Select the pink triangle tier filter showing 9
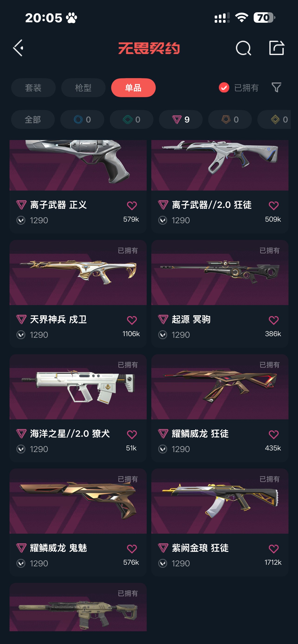Image resolution: width=298 pixels, height=644 pixels. point(181,119)
